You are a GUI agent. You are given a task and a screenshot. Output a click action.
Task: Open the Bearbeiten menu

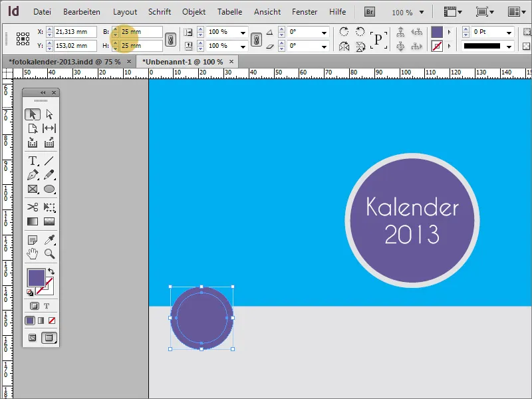tap(81, 12)
